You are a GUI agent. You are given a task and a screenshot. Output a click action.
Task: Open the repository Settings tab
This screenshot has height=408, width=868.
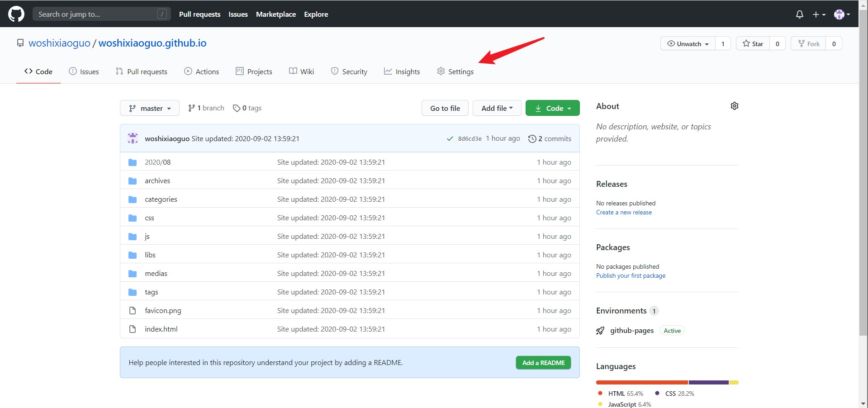pos(455,71)
